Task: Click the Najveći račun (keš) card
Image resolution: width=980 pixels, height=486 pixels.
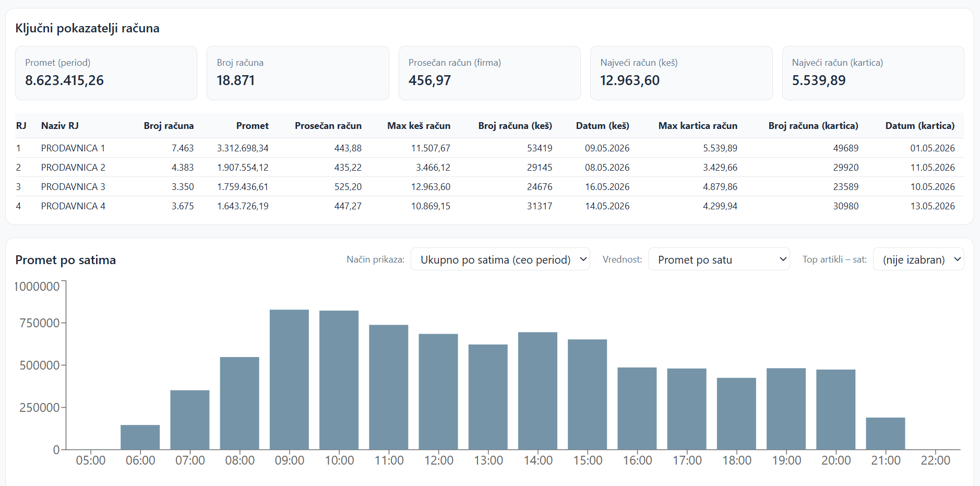Action: (x=681, y=73)
